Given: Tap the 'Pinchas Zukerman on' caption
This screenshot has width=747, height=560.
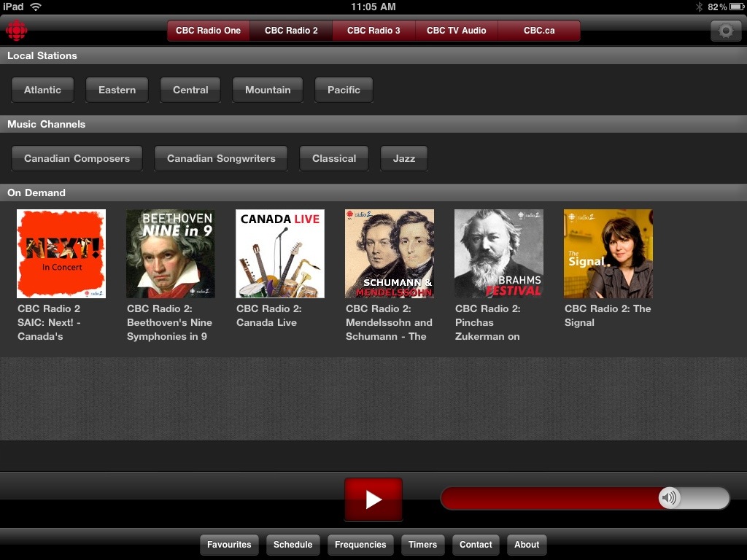Looking at the screenshot, I should tap(487, 330).
